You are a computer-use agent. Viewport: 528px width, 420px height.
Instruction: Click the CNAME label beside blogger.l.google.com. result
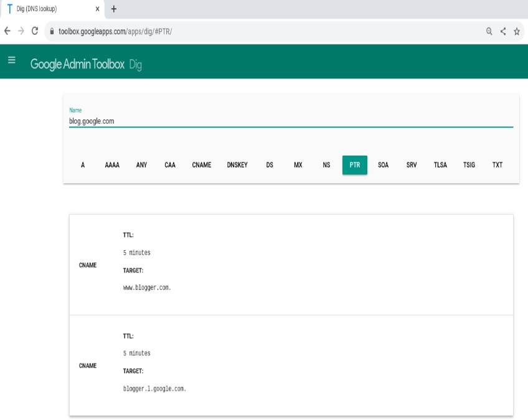(88, 365)
